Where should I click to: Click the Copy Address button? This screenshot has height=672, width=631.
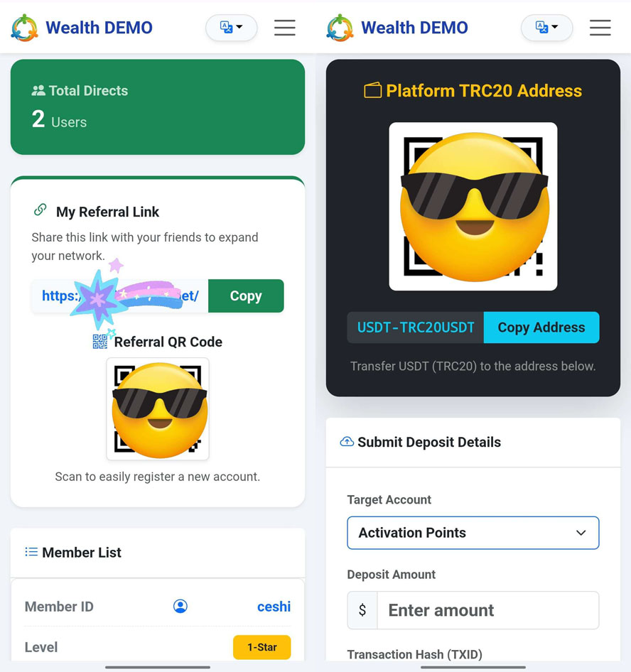tap(541, 327)
